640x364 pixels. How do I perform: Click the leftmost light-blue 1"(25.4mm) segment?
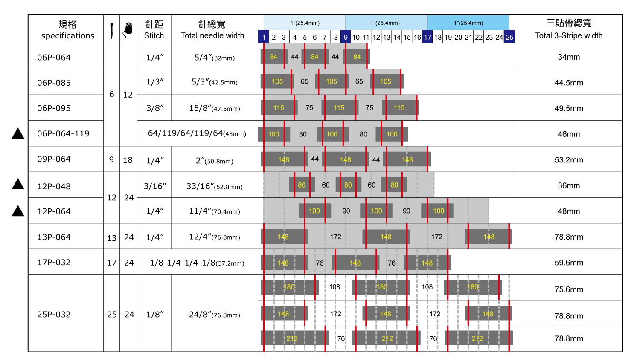(305, 23)
